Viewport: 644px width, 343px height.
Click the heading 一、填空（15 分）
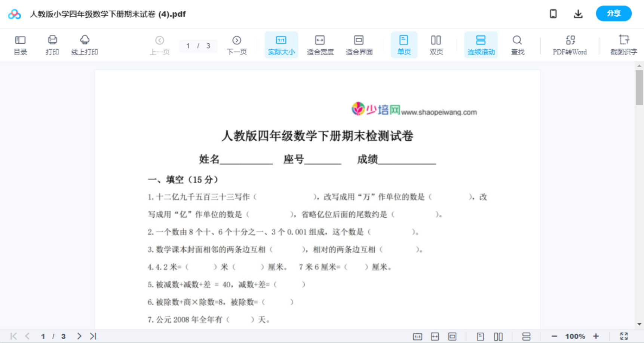pos(183,180)
